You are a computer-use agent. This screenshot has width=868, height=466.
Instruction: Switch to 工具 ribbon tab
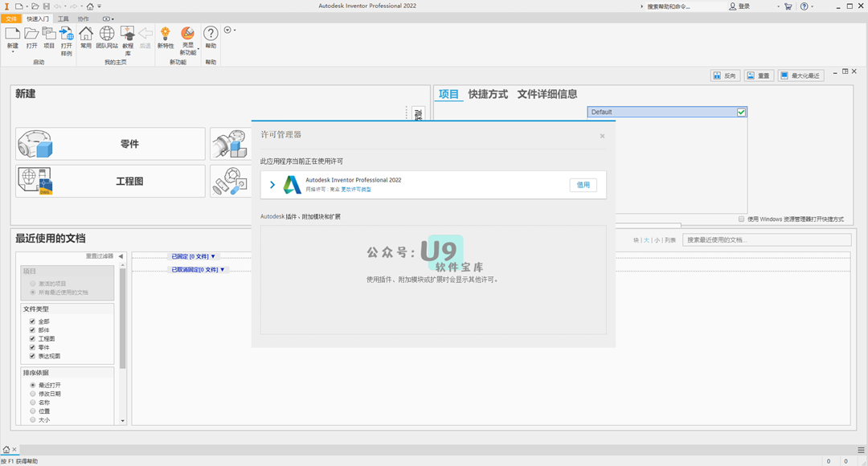(x=63, y=18)
